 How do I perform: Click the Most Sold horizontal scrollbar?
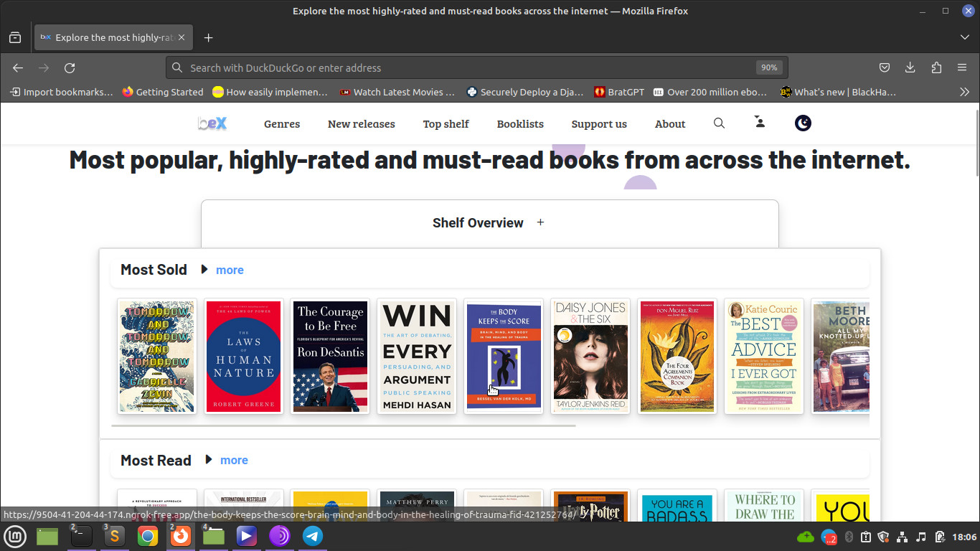[343, 425]
